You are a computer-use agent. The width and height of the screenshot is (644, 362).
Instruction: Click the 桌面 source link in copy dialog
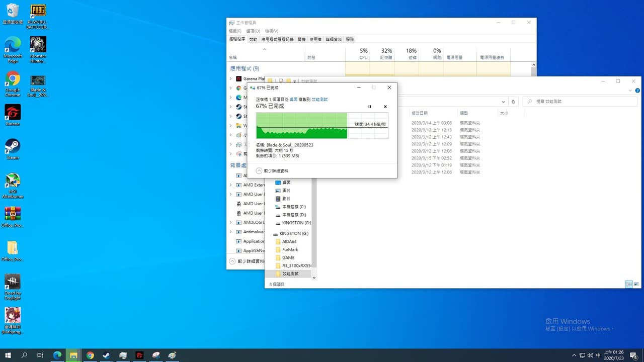click(x=293, y=100)
